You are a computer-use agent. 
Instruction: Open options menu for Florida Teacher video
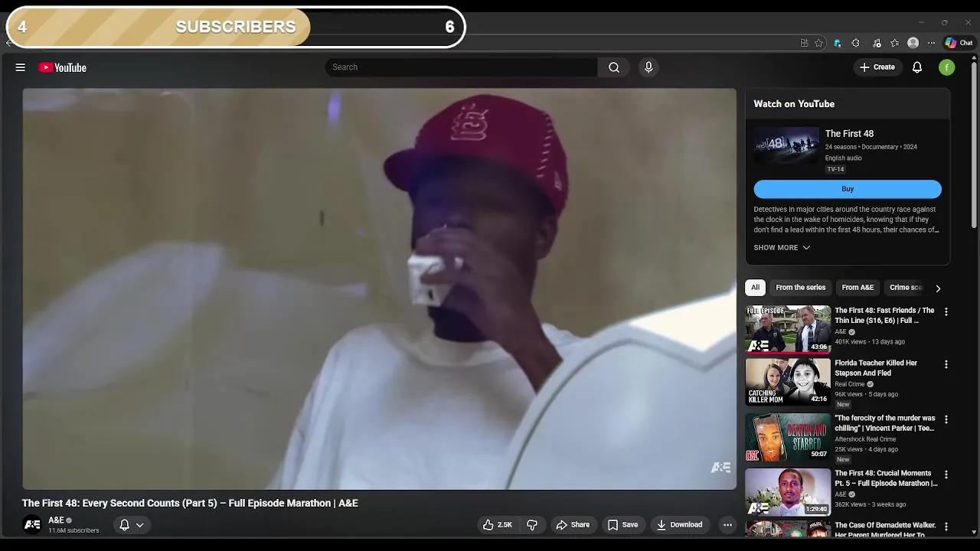pos(946,365)
